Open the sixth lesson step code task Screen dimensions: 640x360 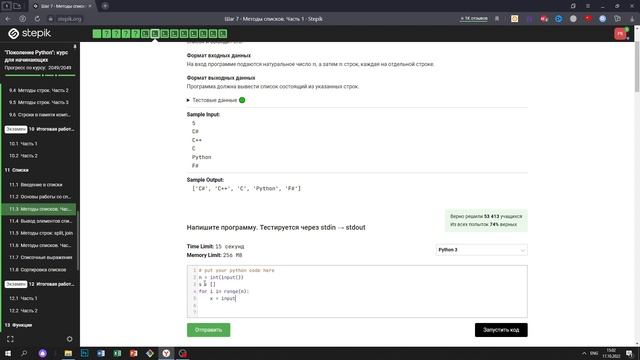coord(145,34)
